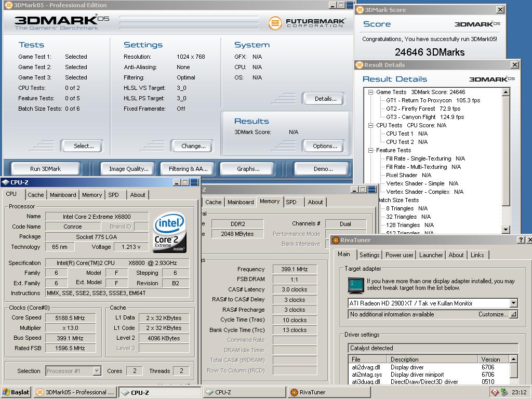Activate second CPU-Z taskbar item
532x399 pixels.
244,392
